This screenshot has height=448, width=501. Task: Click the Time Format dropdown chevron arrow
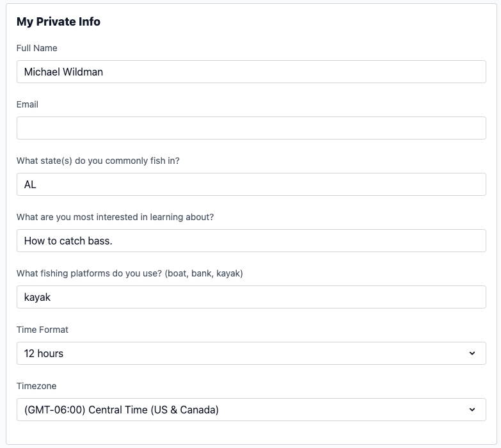pyautogui.click(x=472, y=353)
